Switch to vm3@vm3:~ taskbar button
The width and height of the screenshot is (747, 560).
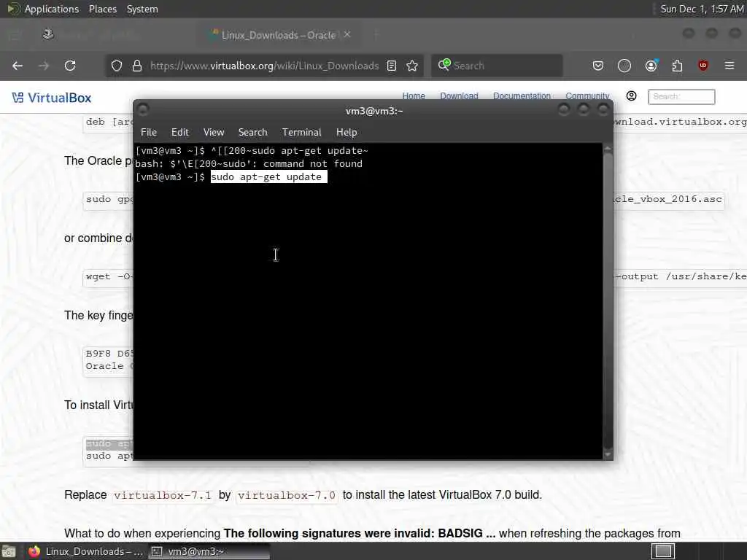click(209, 551)
